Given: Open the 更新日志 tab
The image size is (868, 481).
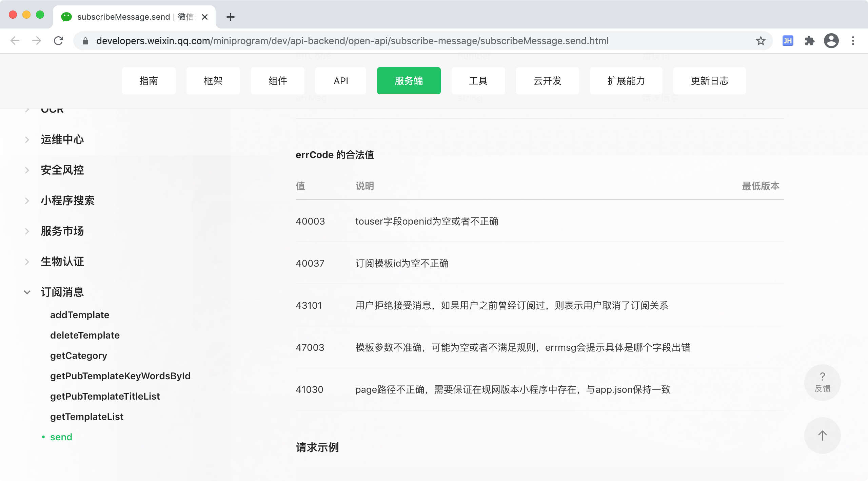Looking at the screenshot, I should pyautogui.click(x=709, y=81).
